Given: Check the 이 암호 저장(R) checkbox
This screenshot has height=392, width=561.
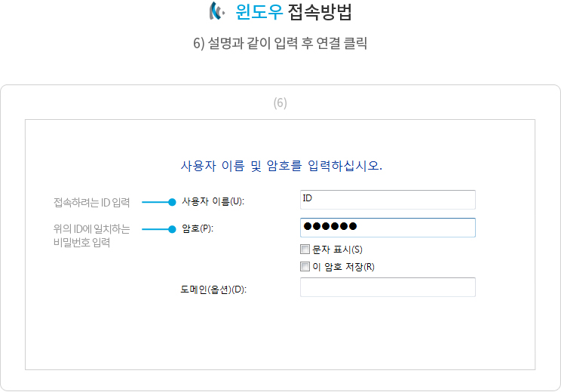Looking at the screenshot, I should pos(305,266).
